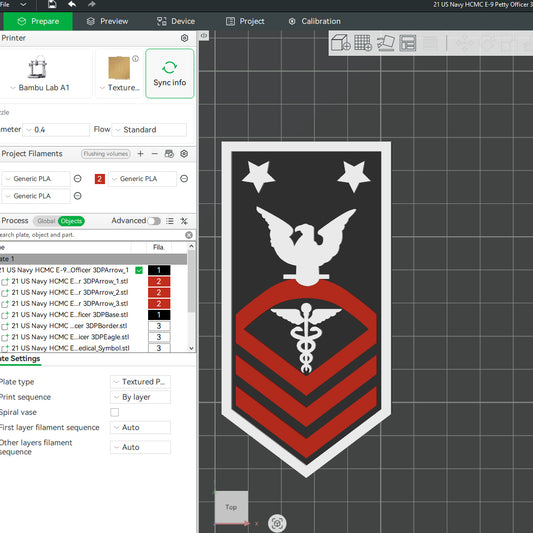Click the AMS filament sync icon
Viewport: 533px width, 533px height.
[x=169, y=154]
